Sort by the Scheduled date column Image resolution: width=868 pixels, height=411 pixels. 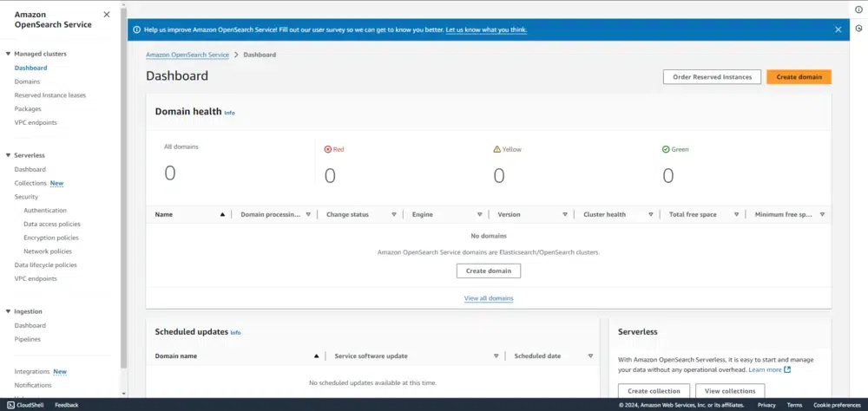click(590, 356)
